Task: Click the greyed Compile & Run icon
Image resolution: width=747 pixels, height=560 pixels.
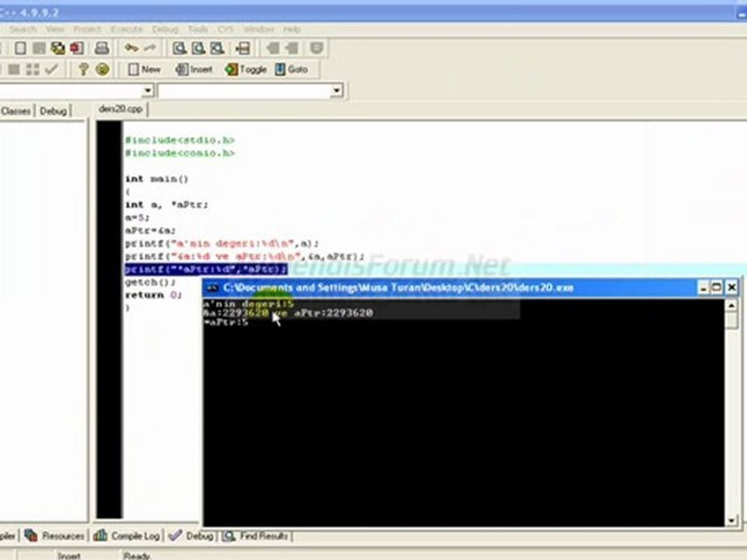Action: click(x=14, y=69)
